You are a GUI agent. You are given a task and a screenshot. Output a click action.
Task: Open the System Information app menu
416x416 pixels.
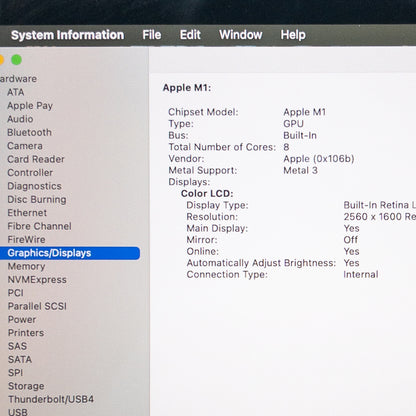pos(67,35)
